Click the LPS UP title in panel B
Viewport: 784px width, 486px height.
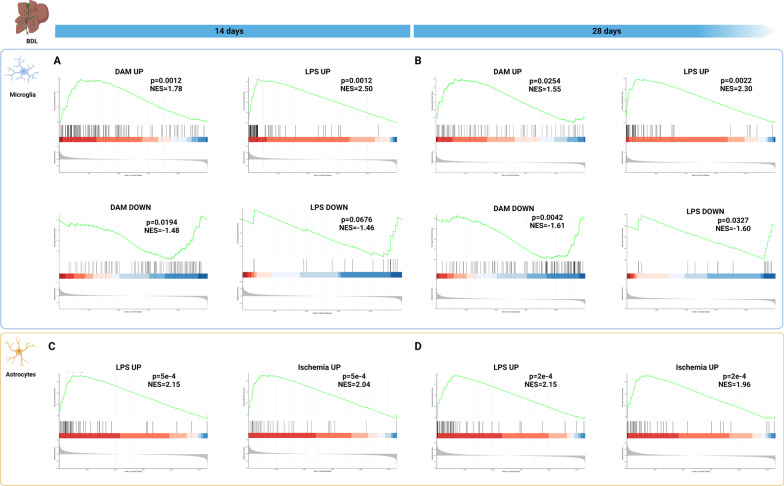coord(696,72)
